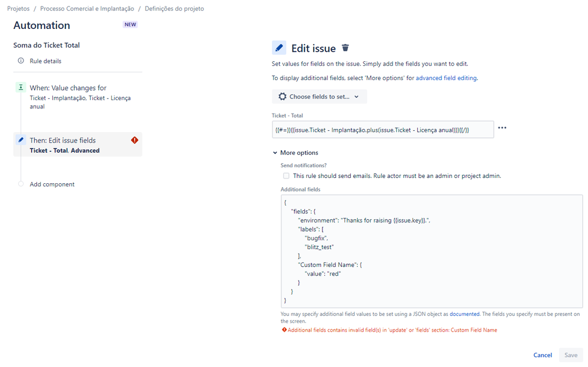Open the three-dots menu beside Ticket - Total field

pos(502,128)
